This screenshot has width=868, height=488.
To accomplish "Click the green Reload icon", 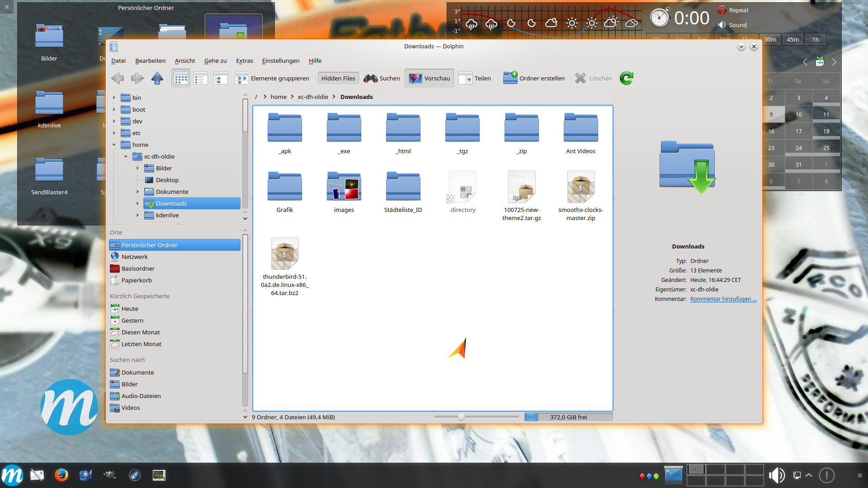I will (627, 78).
